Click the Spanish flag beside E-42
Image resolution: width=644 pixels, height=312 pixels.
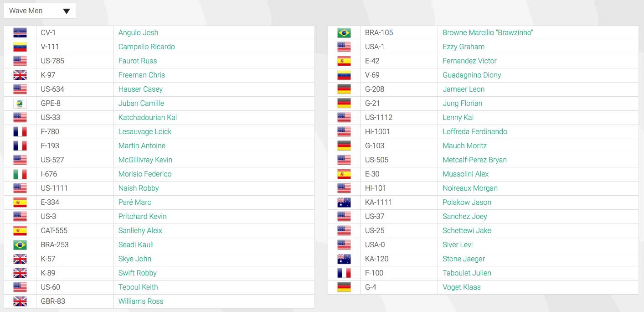pyautogui.click(x=344, y=61)
